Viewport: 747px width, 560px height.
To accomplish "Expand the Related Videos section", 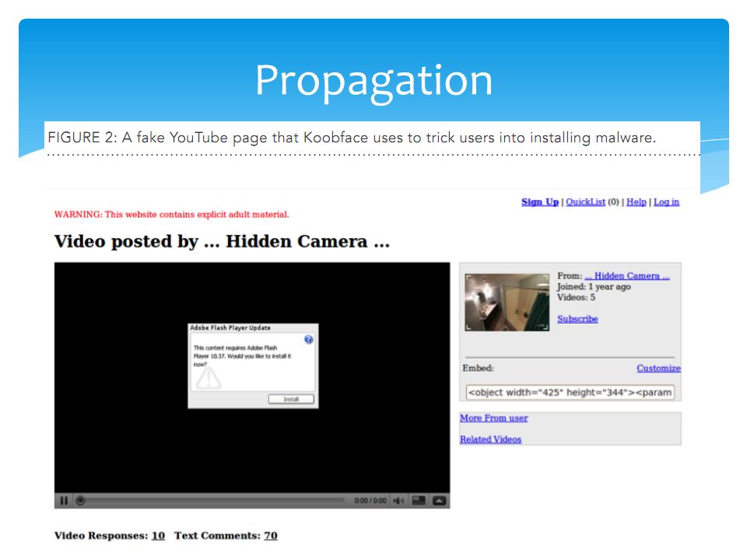I will pos(490,439).
